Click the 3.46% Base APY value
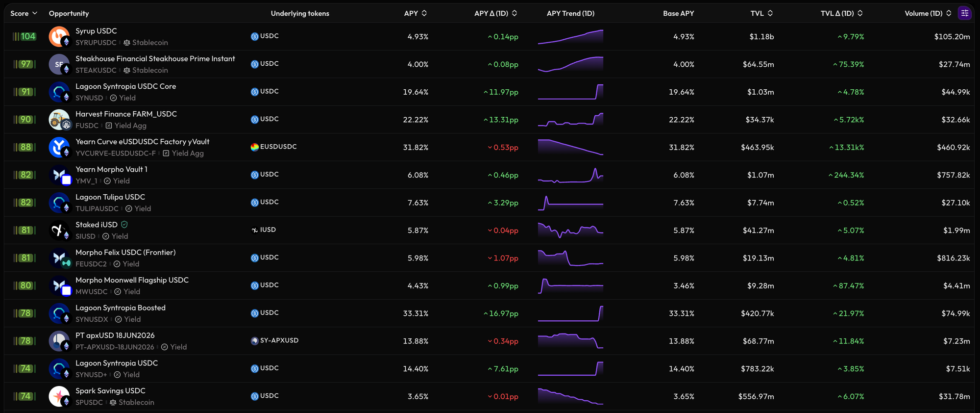 (684, 285)
